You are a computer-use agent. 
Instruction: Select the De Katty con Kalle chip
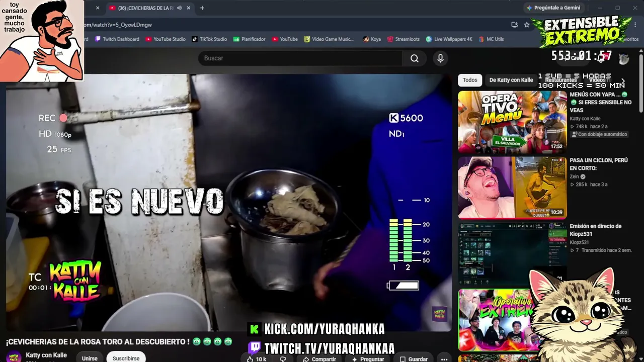click(511, 80)
